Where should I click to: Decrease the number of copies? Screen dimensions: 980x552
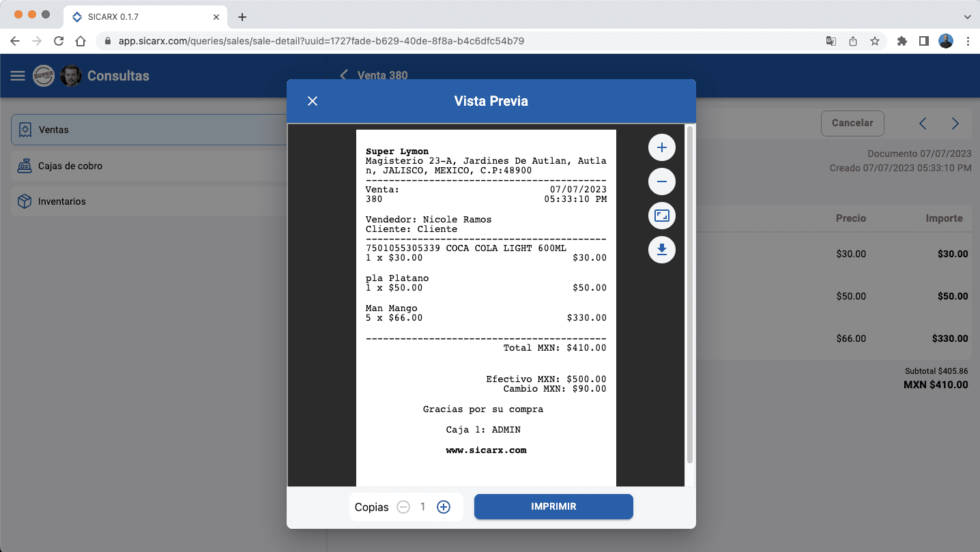point(403,507)
